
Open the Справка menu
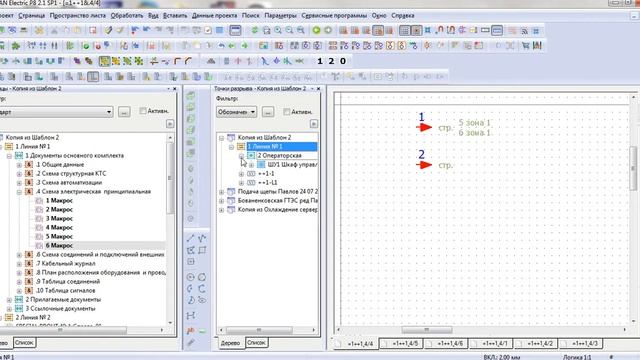click(402, 16)
